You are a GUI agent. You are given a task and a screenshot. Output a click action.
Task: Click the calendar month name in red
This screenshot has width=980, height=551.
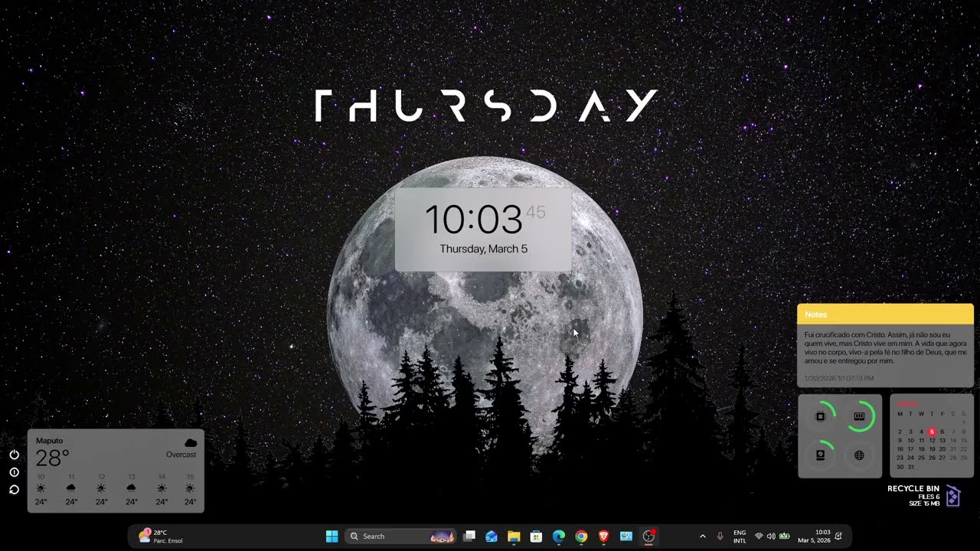[x=907, y=404]
